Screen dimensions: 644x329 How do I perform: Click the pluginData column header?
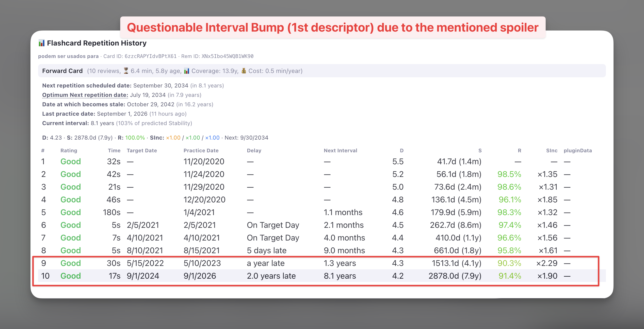coord(578,151)
